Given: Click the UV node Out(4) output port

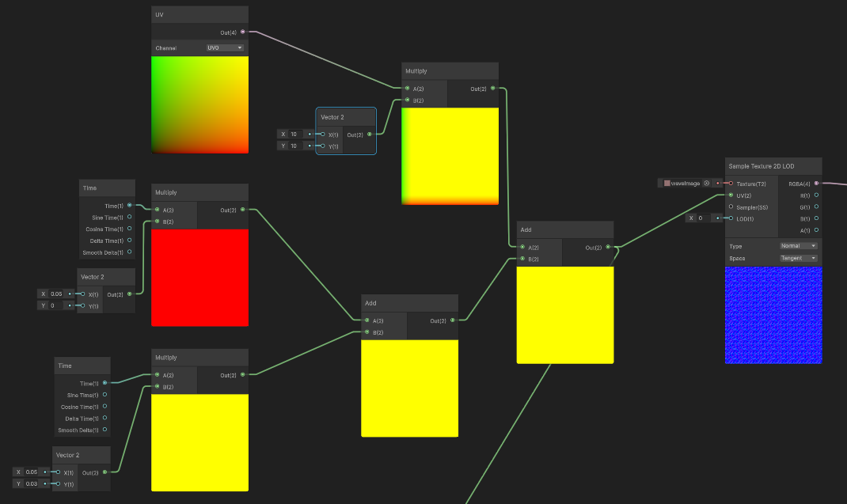Looking at the screenshot, I should tap(242, 32).
